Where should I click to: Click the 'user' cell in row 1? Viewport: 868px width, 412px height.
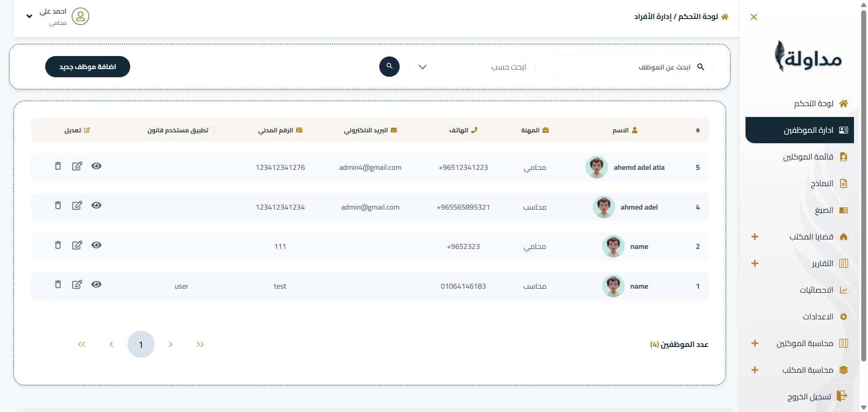[x=181, y=286]
